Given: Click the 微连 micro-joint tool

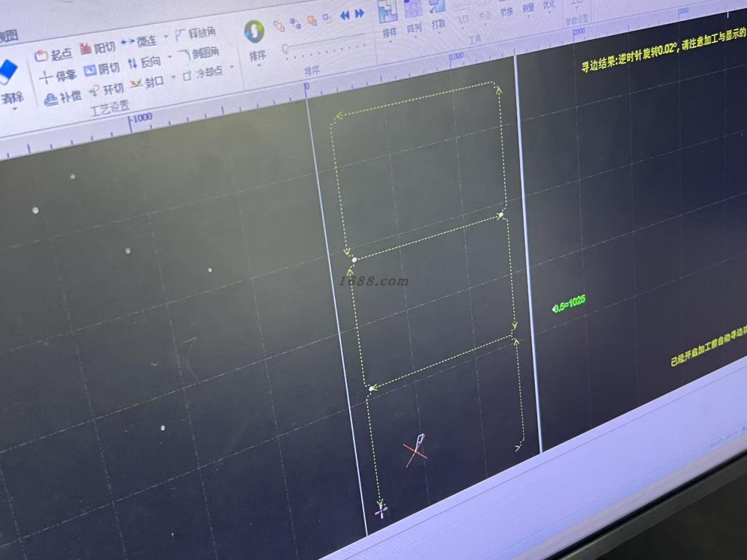Looking at the screenshot, I should [x=139, y=41].
